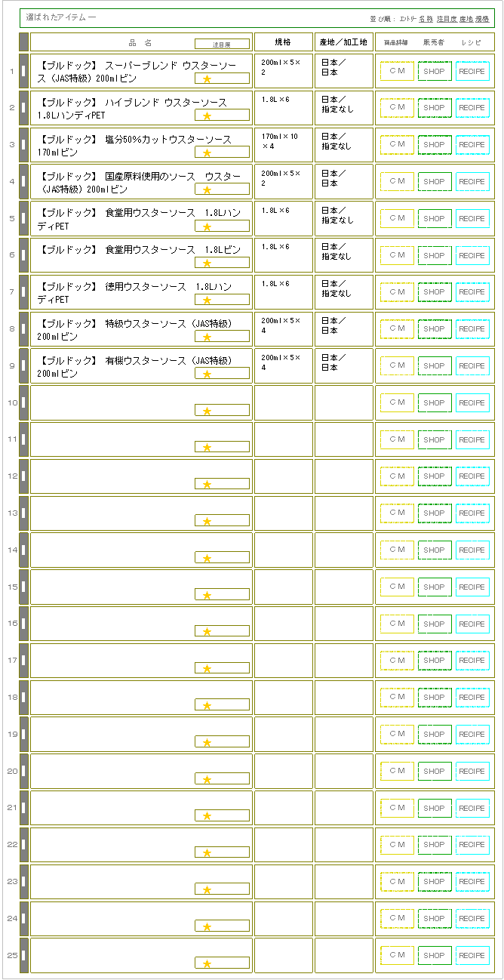Toggle row 12 selection marker

pos(23,476)
